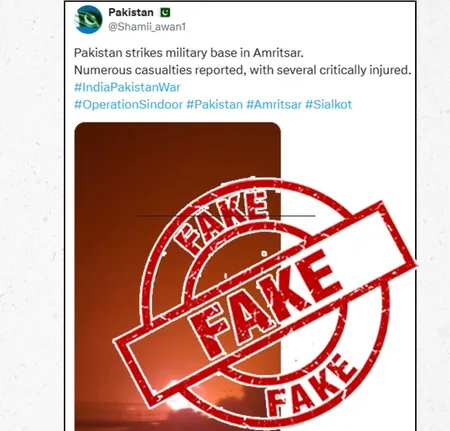Click the display name "Pakistan"
Viewport: 450px width, 431px height.
131,12
